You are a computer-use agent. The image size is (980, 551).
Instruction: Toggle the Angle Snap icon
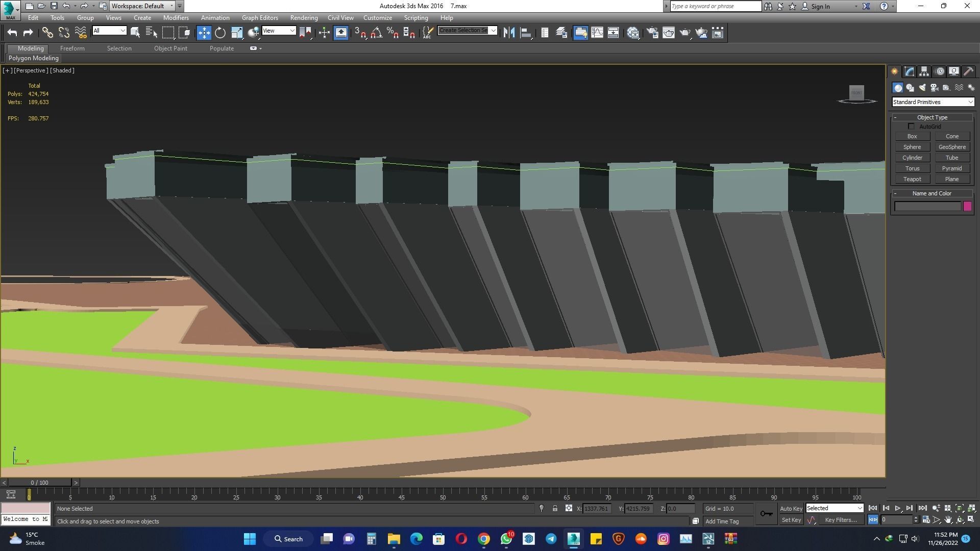[x=377, y=33]
